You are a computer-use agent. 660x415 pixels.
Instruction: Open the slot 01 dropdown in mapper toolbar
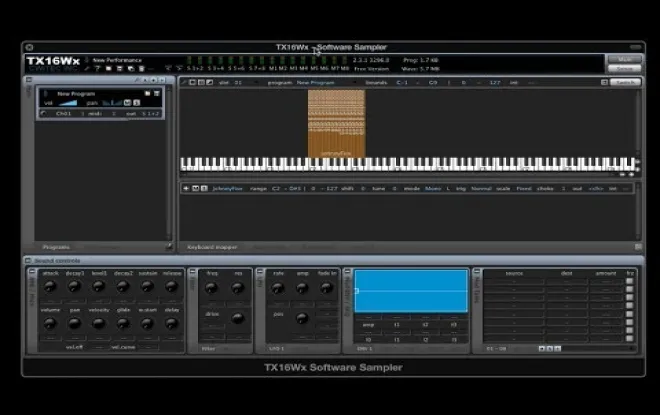(238, 82)
